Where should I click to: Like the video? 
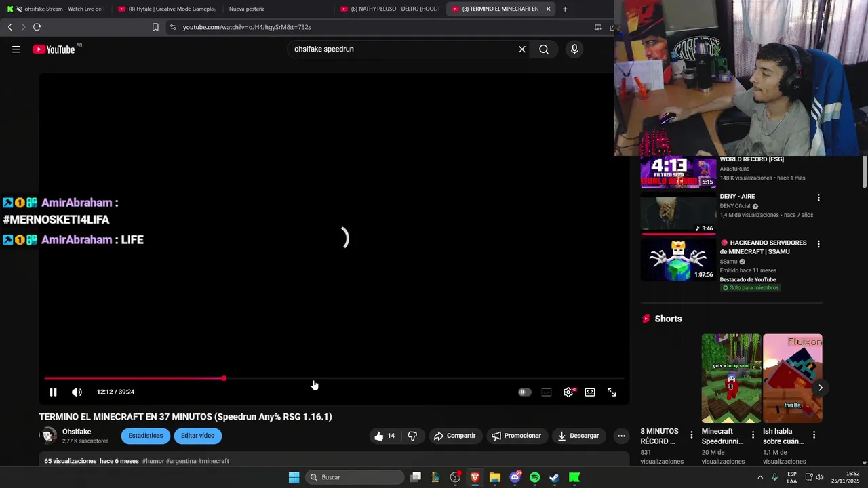pyautogui.click(x=384, y=436)
